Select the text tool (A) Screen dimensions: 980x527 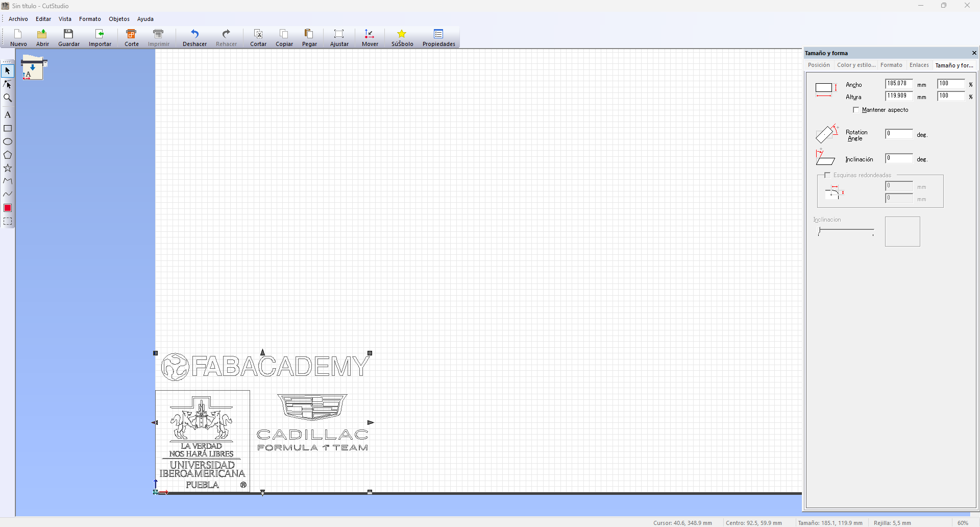pyautogui.click(x=8, y=115)
